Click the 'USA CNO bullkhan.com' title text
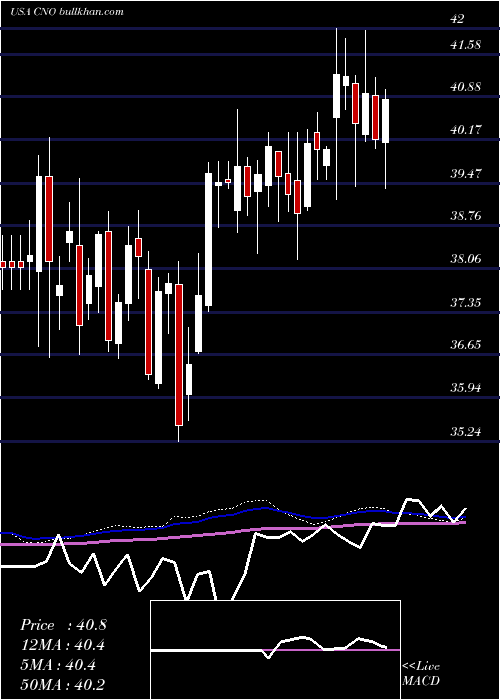This screenshot has width=500, height=700. coord(67,12)
